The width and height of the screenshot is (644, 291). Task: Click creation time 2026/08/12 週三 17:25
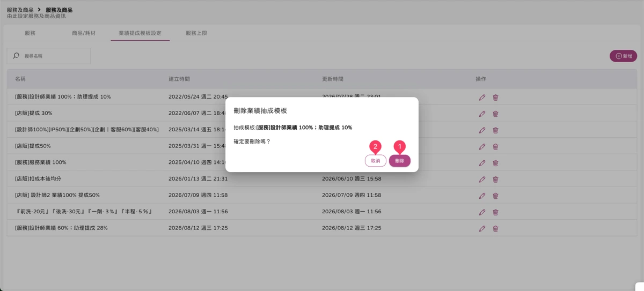[198, 228]
